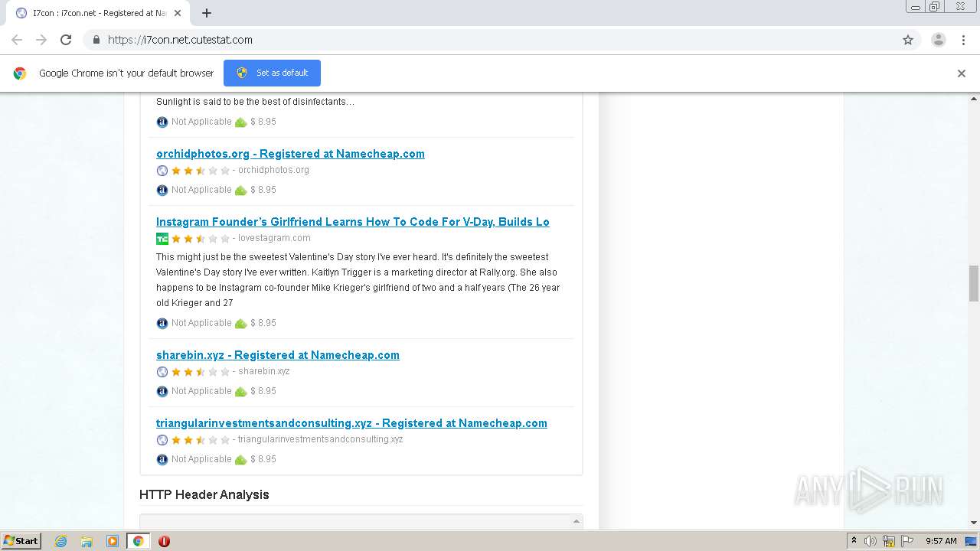The width and height of the screenshot is (980, 551).
Task: Open Action Center flag icon
Action: (907, 541)
